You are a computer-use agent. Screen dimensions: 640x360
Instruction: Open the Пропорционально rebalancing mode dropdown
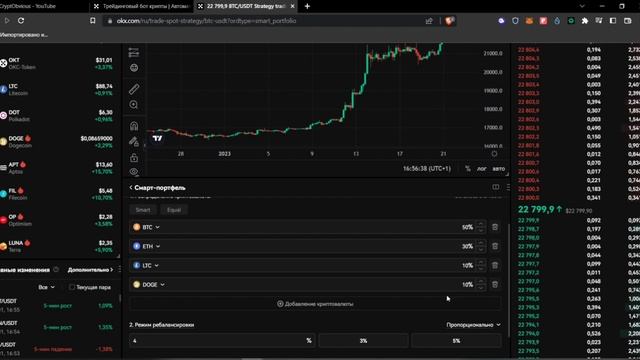coord(473,325)
